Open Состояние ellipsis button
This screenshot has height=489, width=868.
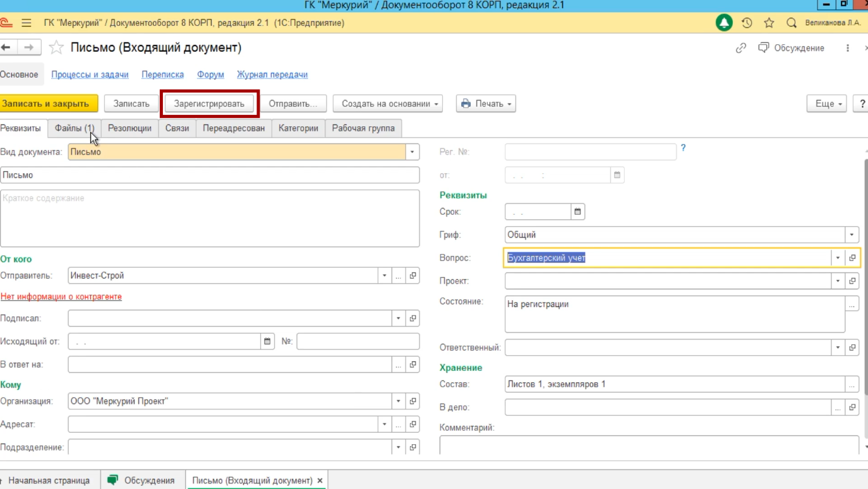[852, 304]
